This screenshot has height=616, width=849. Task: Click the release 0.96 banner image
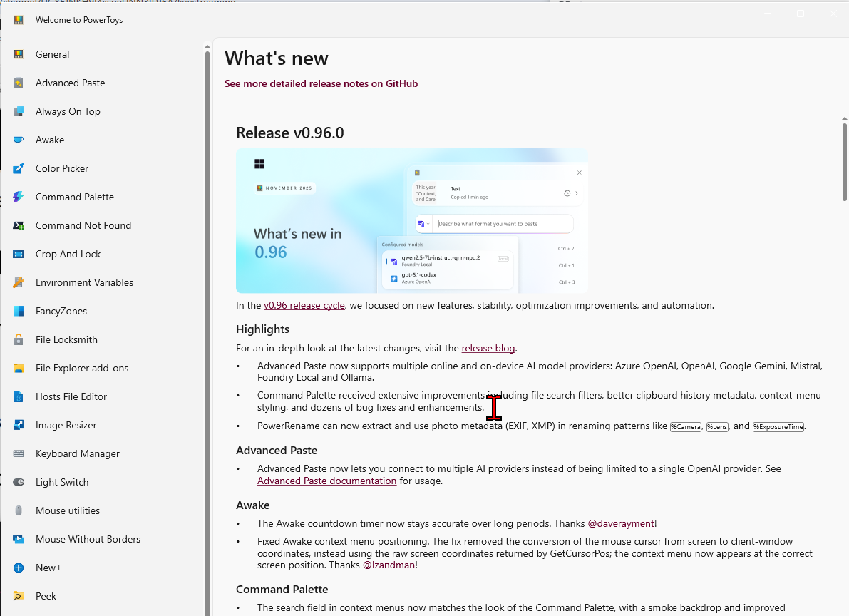coord(412,220)
